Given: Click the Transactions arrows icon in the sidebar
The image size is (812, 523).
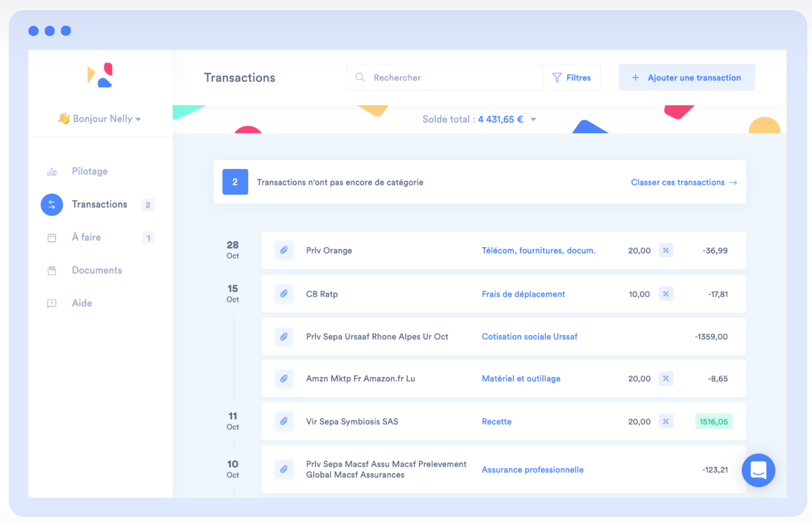Looking at the screenshot, I should (52, 204).
